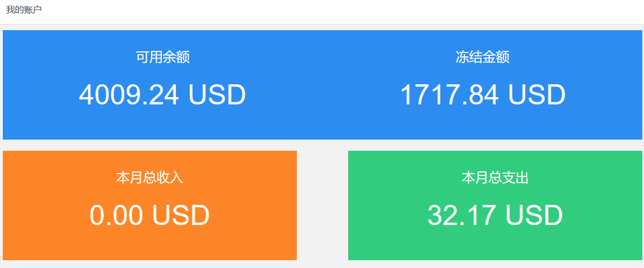Click the 我的账户 page title
Screen dimensions: 644x268
coord(24,10)
